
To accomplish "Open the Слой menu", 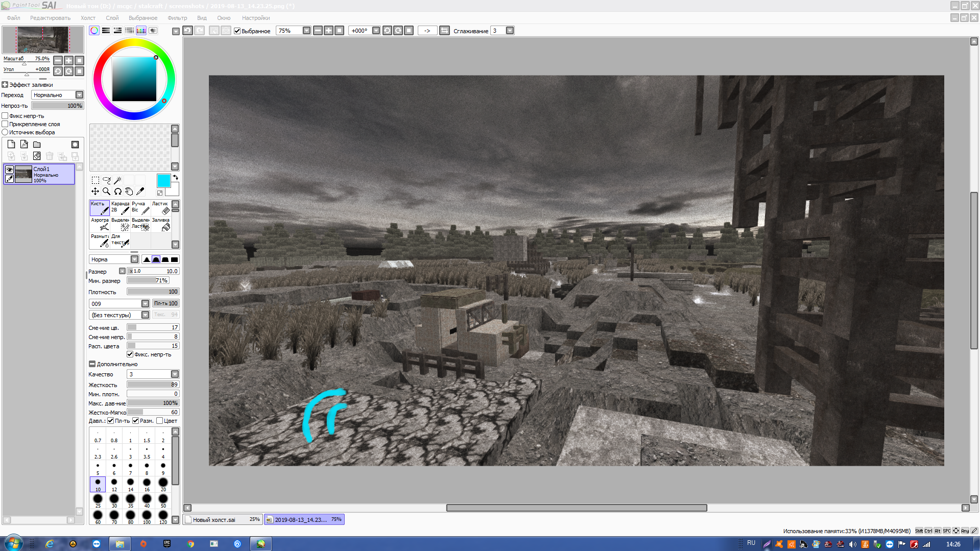I will coord(112,18).
